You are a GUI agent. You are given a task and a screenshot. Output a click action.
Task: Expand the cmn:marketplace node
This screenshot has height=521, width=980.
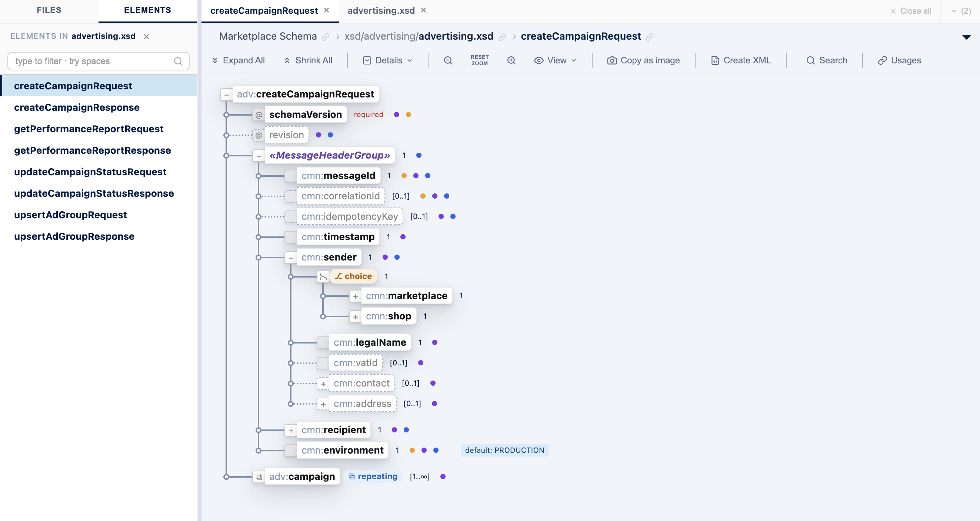(x=355, y=296)
